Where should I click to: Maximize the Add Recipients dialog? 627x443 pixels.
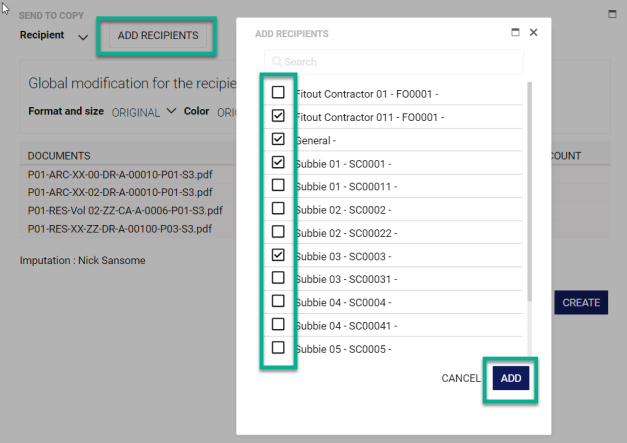(515, 32)
